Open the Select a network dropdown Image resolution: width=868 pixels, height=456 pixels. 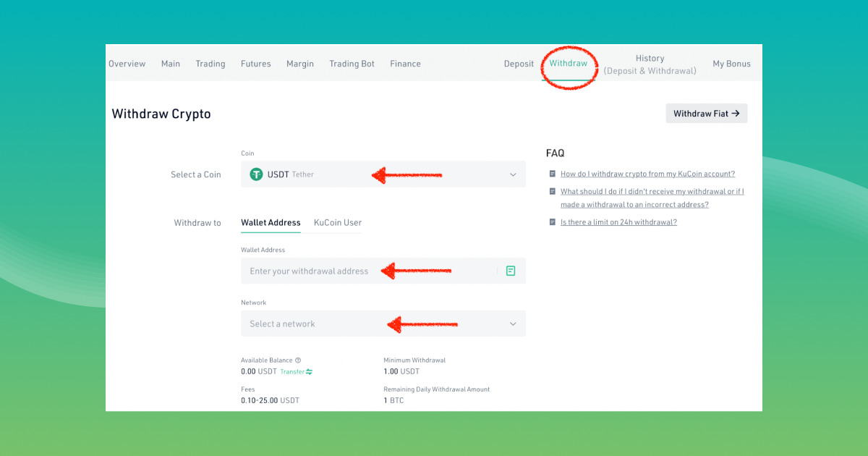[x=513, y=324]
